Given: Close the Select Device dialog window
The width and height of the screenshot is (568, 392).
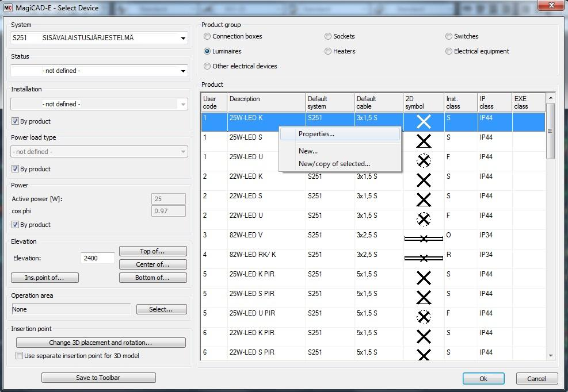Looking at the screenshot, I should (551, 5).
